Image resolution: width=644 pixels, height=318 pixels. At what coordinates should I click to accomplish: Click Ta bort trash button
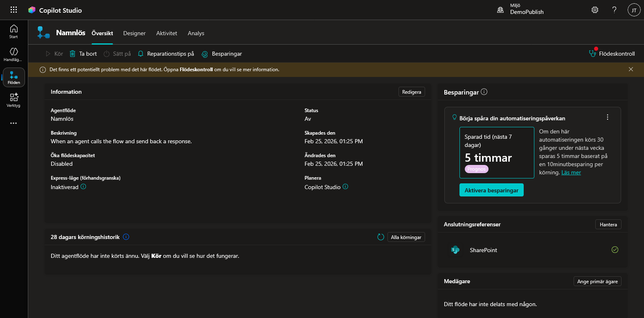tap(83, 54)
